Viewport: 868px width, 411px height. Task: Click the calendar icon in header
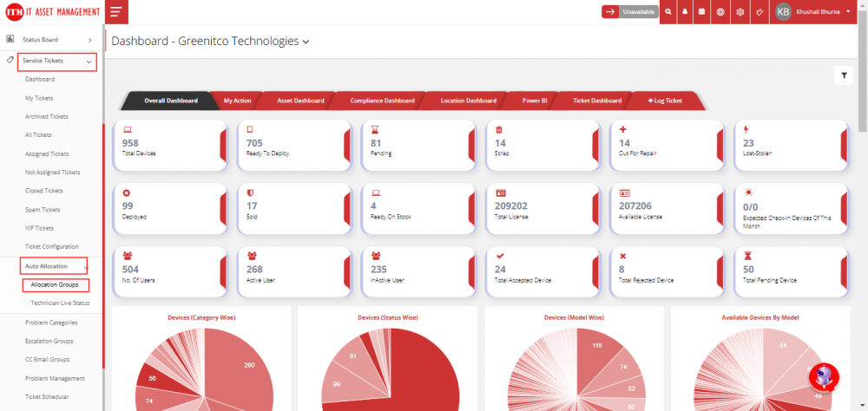point(701,12)
